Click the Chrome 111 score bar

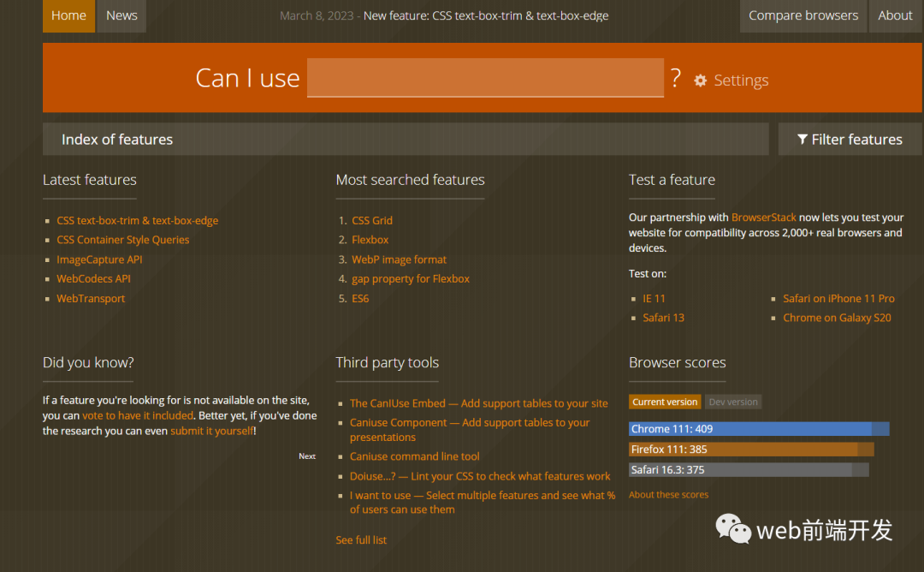[759, 429]
